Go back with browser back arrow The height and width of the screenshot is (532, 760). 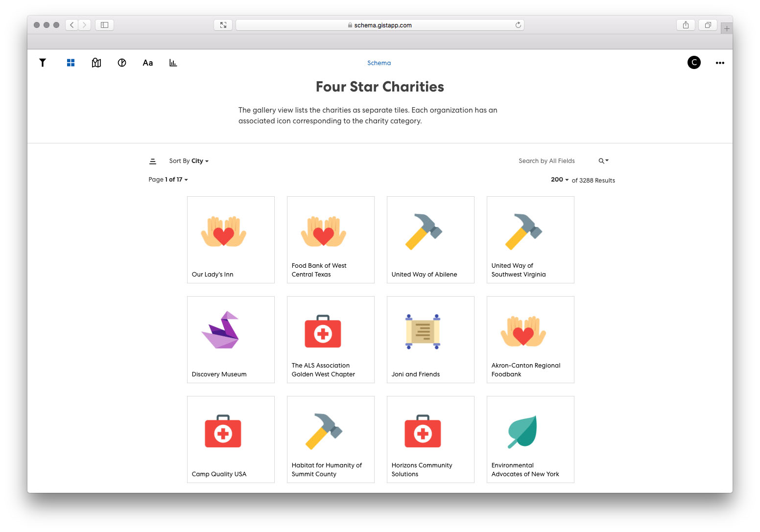72,25
